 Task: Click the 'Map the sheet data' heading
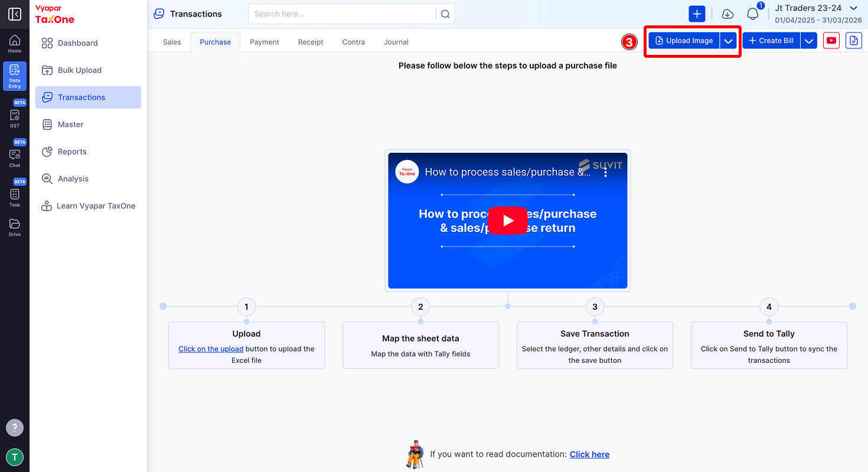420,339
